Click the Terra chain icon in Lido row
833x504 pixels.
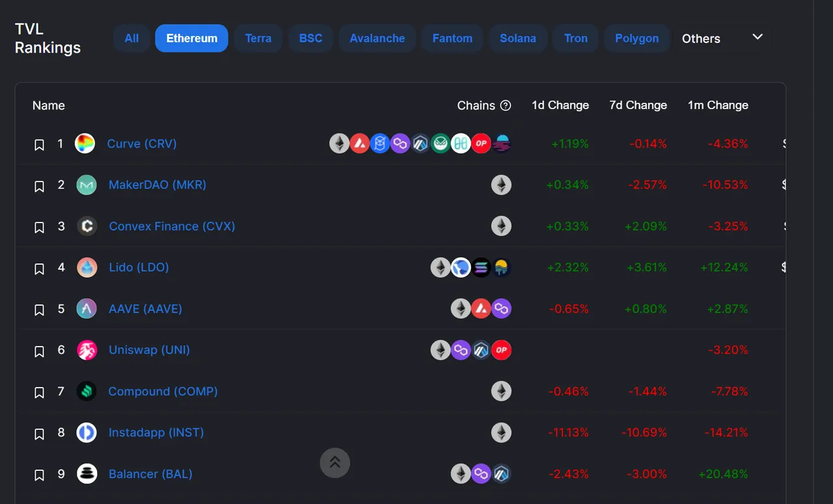(461, 267)
